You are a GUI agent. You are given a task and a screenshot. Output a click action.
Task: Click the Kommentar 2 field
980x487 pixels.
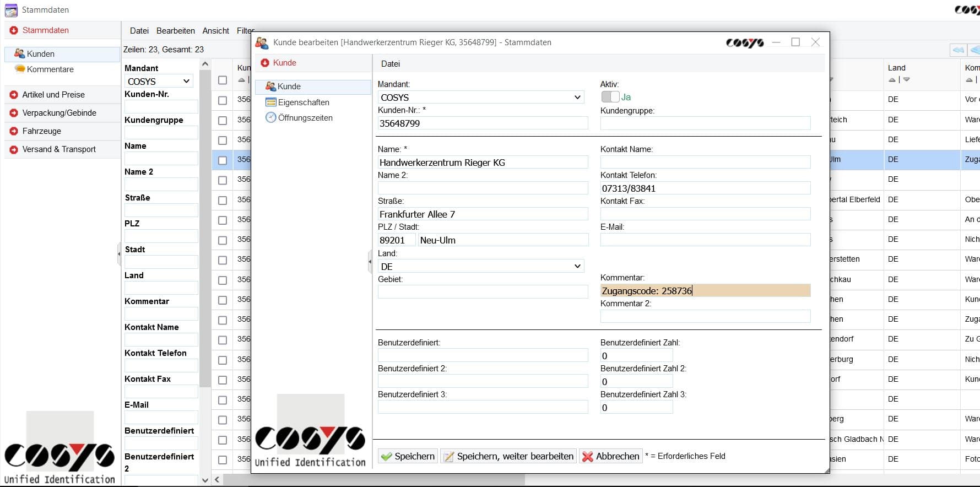705,316
